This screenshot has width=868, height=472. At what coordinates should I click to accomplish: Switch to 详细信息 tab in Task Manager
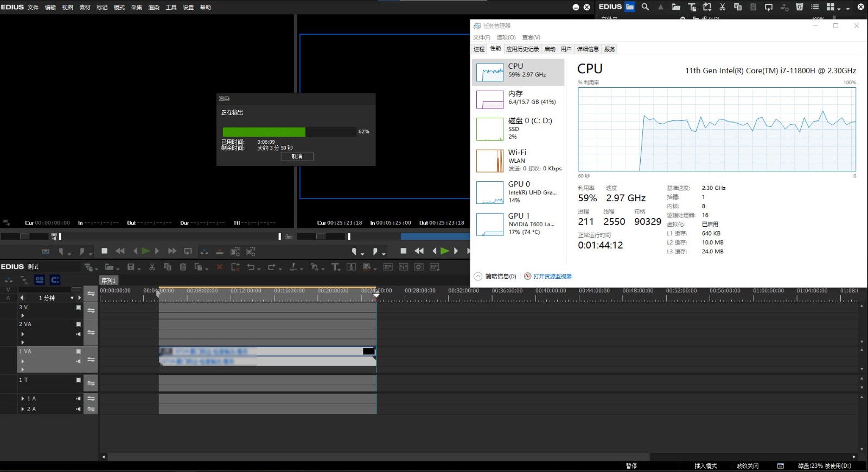tap(588, 49)
